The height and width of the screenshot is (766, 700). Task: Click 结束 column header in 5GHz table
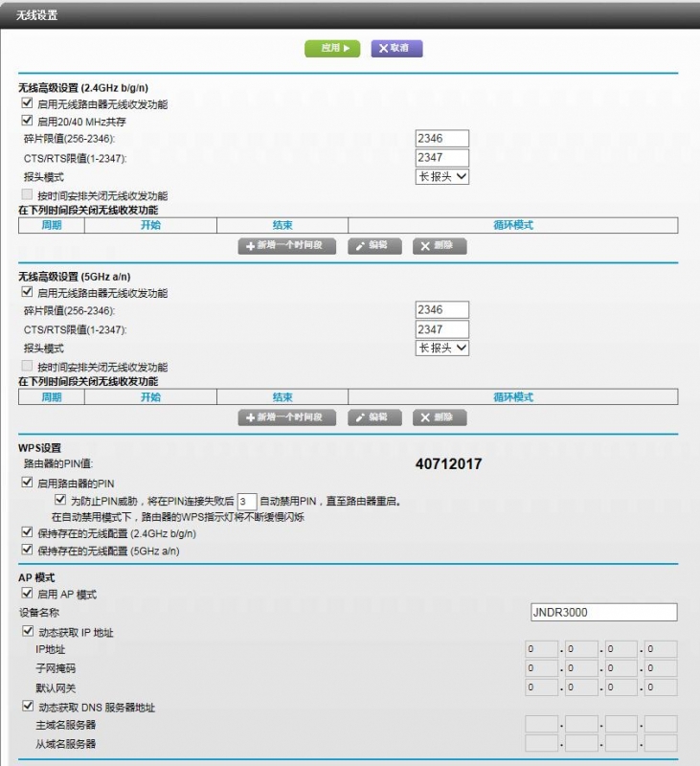point(282,396)
